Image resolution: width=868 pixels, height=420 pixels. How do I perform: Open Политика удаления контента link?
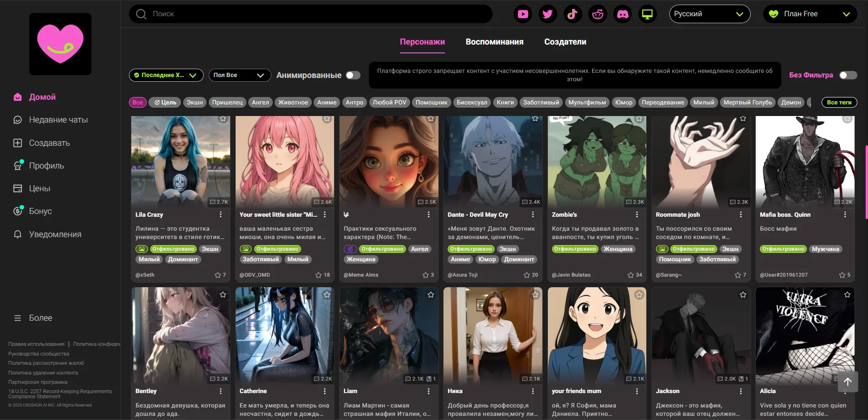tap(43, 373)
